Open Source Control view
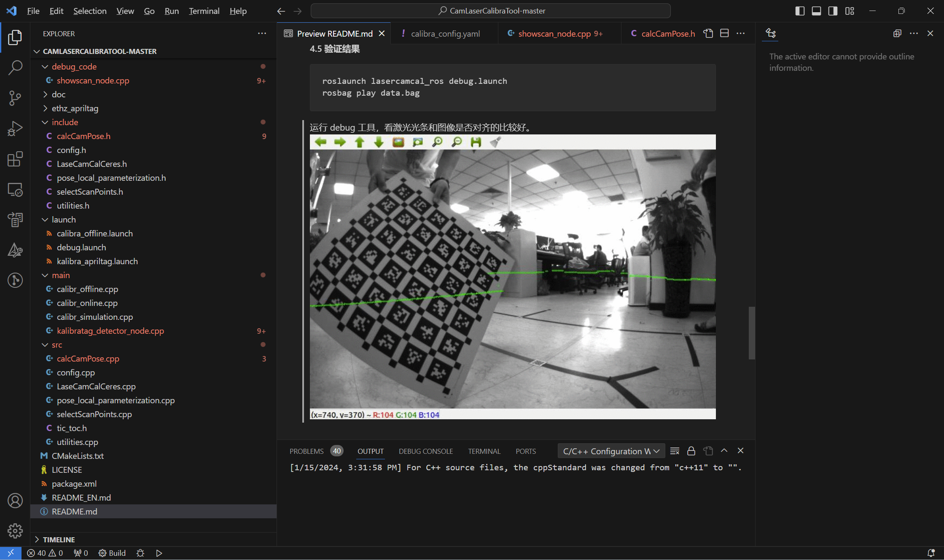Image resolution: width=944 pixels, height=560 pixels. 15,98
